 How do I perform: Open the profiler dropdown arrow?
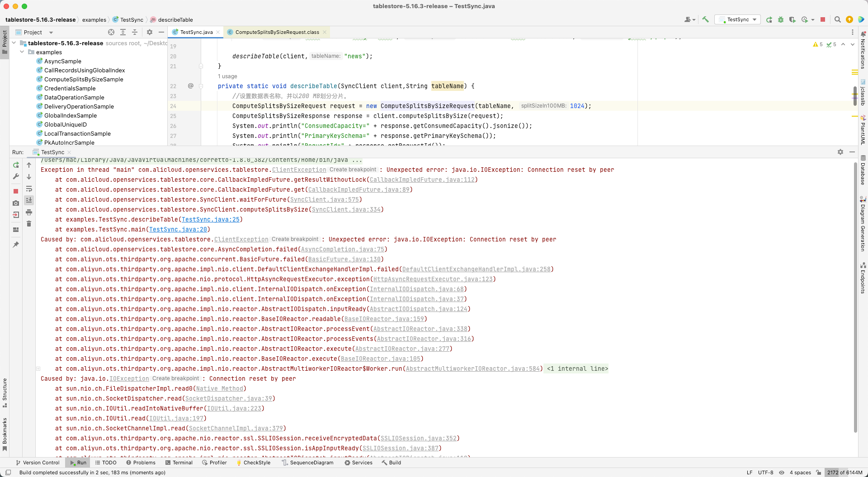click(x=813, y=20)
